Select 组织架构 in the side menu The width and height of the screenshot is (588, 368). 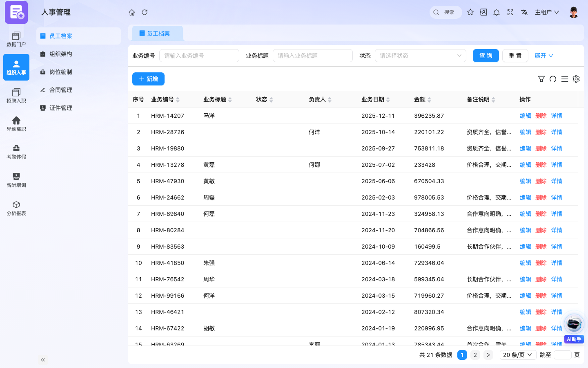[x=78, y=54]
